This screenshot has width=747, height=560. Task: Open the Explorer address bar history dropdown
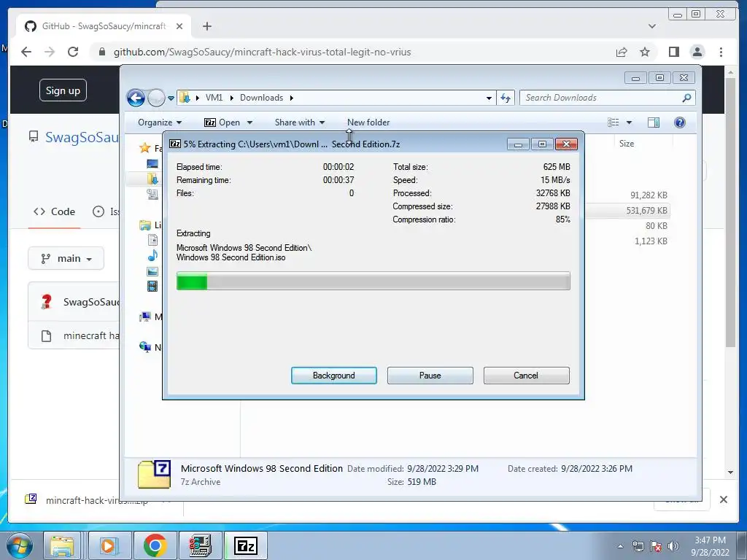[489, 98]
